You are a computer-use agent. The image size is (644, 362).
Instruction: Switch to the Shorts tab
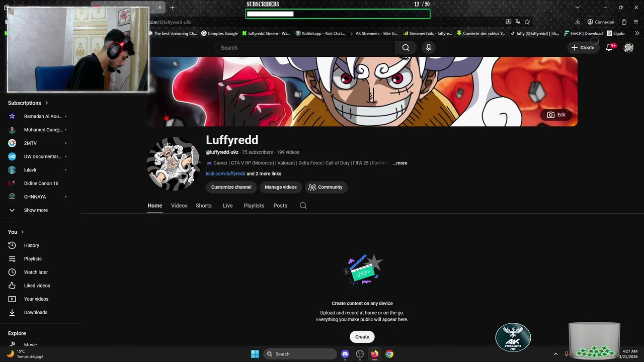point(204,206)
